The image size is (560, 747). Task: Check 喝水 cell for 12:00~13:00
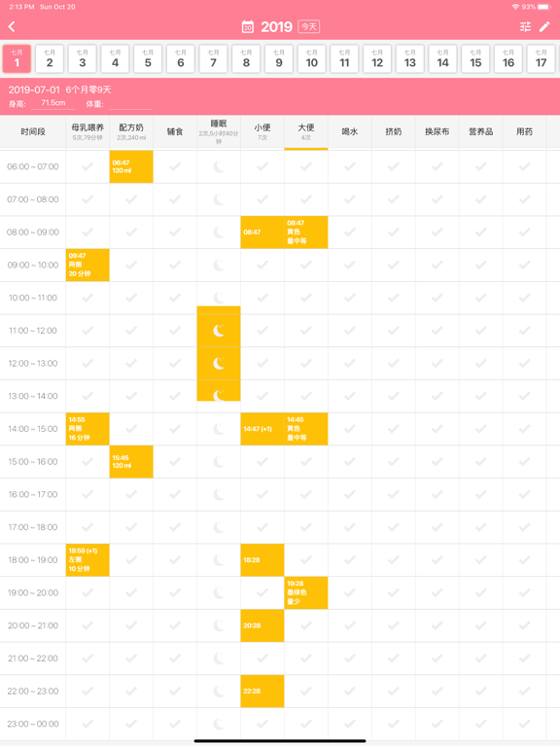[350, 364]
